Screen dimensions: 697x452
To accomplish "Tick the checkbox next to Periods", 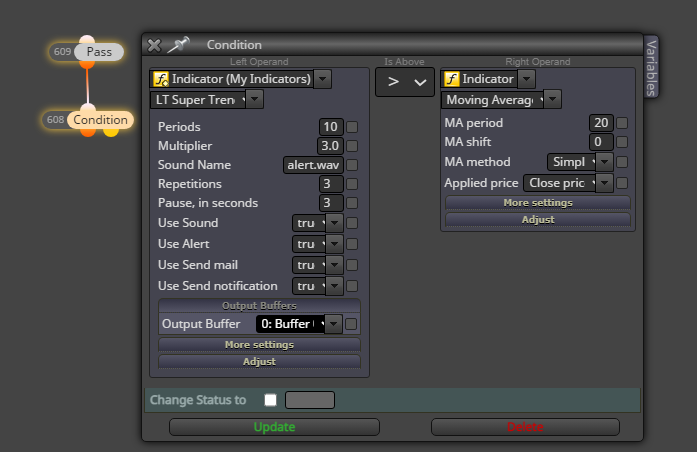I will (352, 127).
